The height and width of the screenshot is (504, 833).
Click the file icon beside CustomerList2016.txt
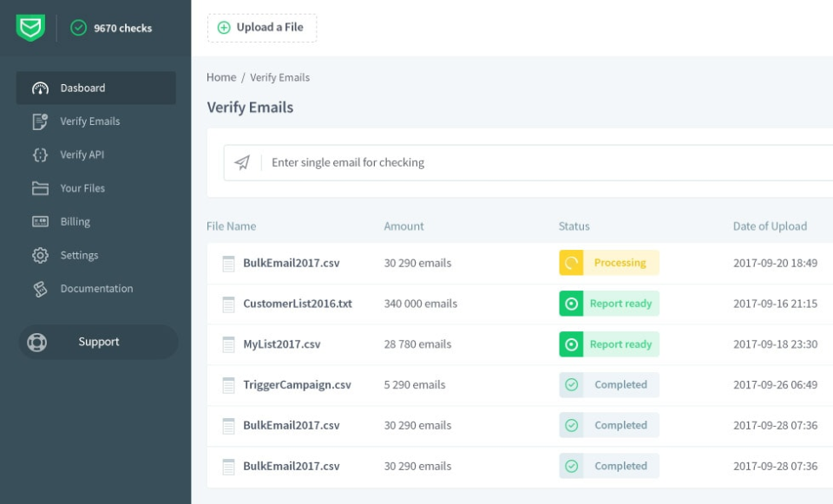[x=229, y=304]
